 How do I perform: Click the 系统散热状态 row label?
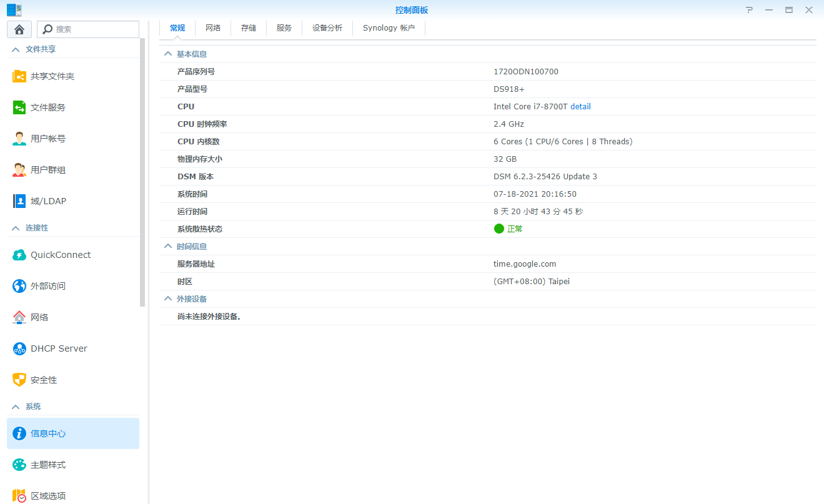(200, 229)
